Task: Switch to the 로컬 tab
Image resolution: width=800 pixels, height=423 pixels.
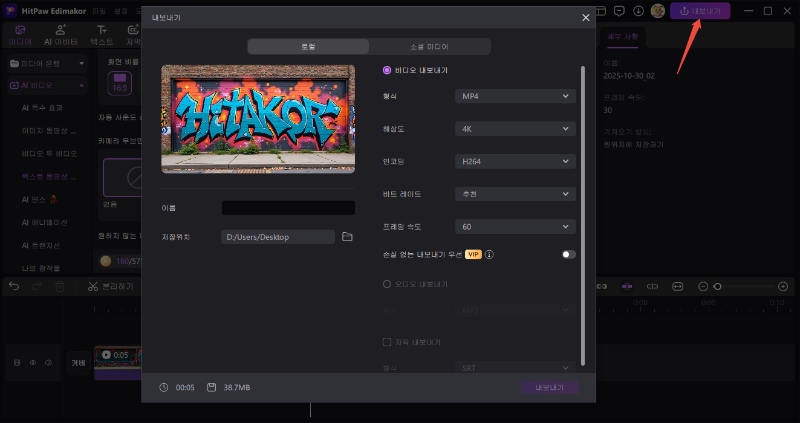Action: coord(308,46)
